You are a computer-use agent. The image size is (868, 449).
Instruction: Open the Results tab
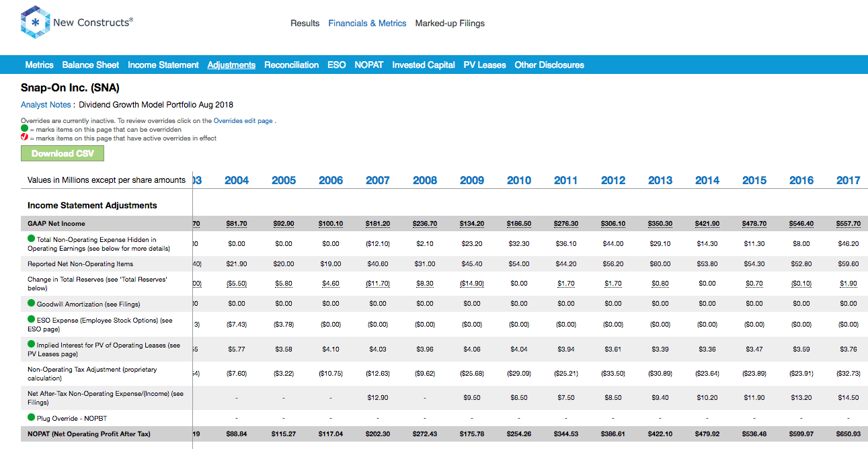coord(305,23)
